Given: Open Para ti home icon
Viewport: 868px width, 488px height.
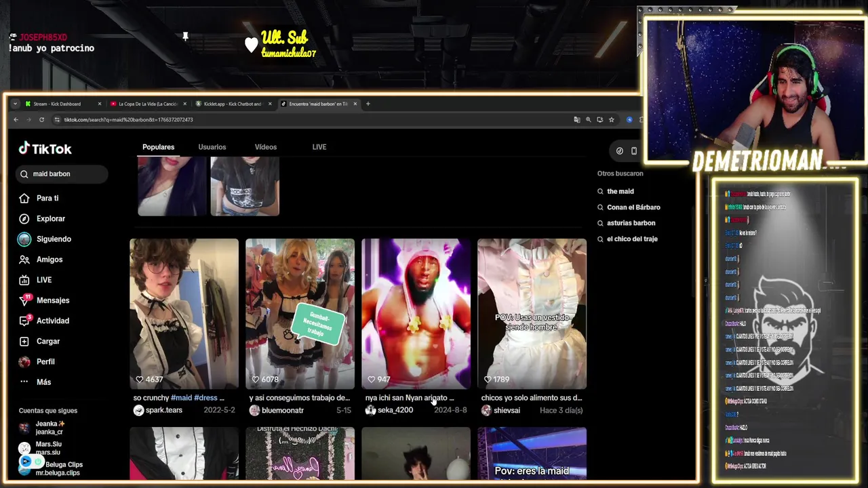Looking at the screenshot, I should [24, 198].
